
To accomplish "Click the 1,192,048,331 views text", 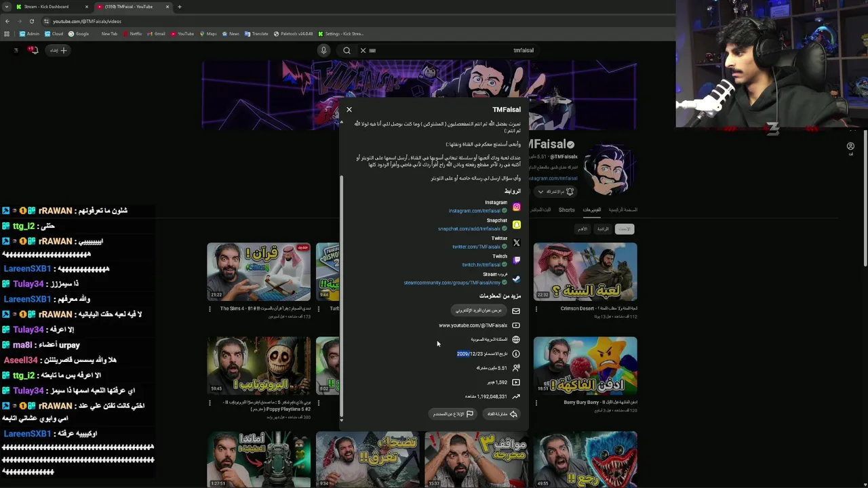I will (x=486, y=396).
